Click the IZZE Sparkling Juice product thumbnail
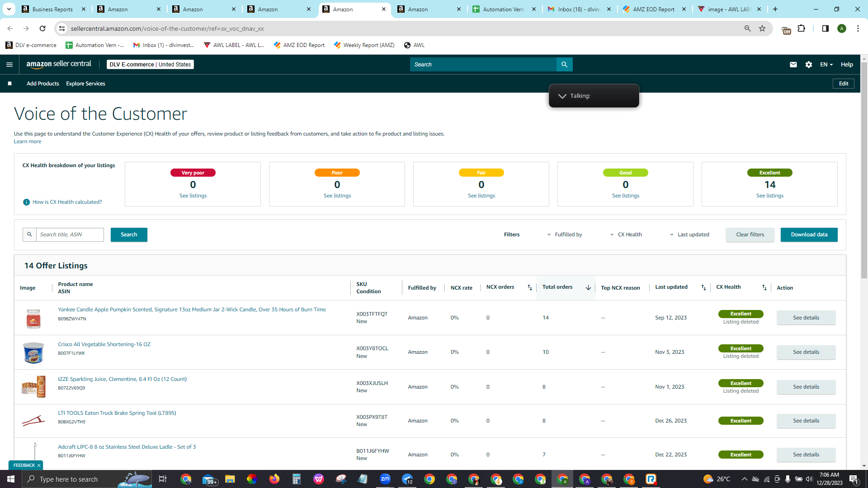 coord(34,387)
